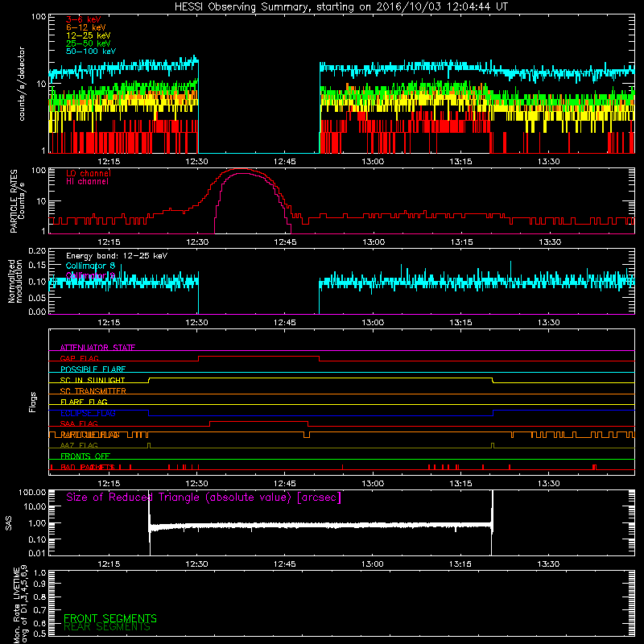Click the FRONT SEGMENTS legend label
Viewport: 644px width, 644px height.
(x=110, y=618)
